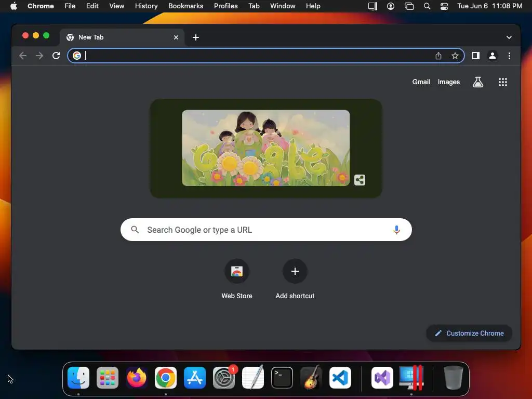This screenshot has width=532, height=399.
Task: Expand the tab search chevron
Action: (x=509, y=37)
